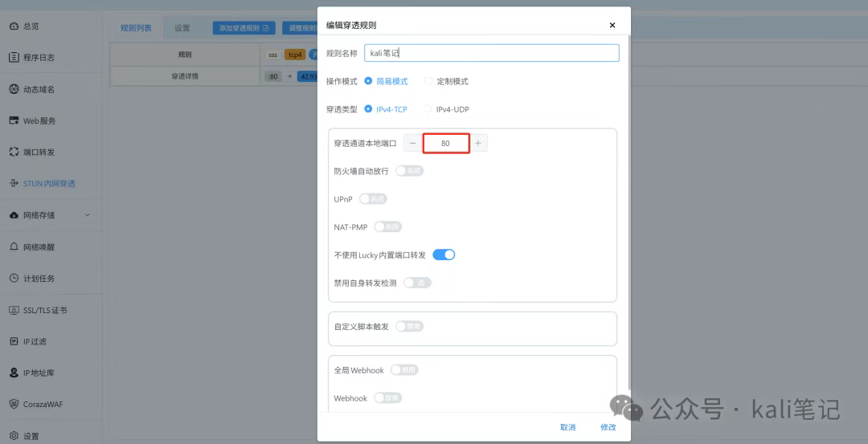
Task: Enable 全局Webhook switch
Action: pyautogui.click(x=404, y=370)
